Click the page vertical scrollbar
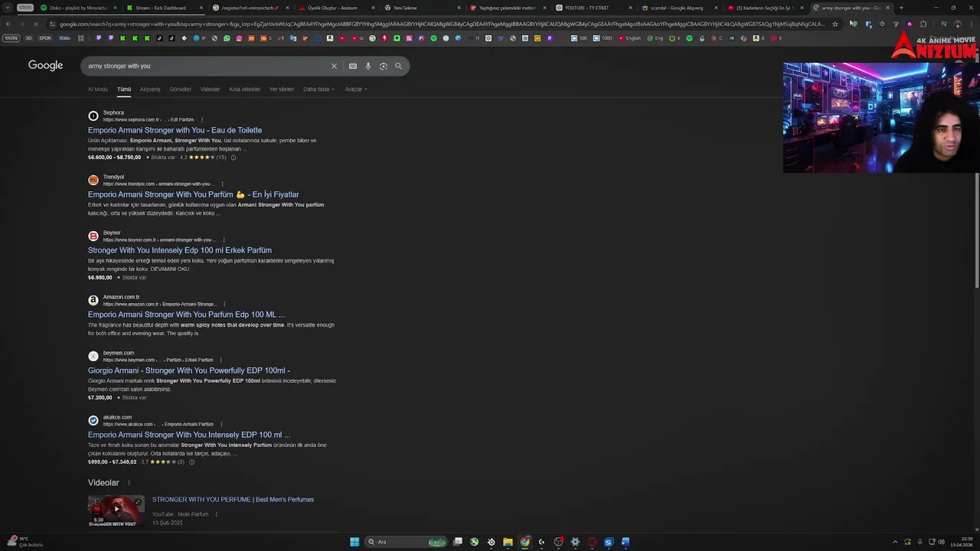 [976, 231]
